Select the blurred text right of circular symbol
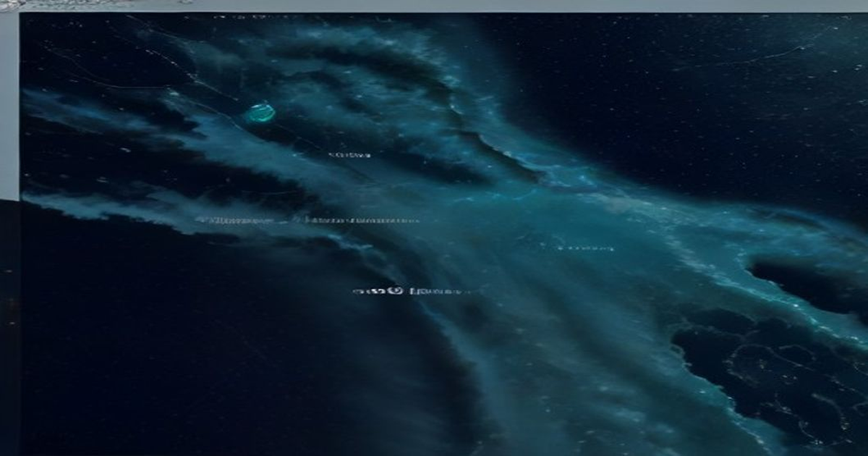 [438, 292]
